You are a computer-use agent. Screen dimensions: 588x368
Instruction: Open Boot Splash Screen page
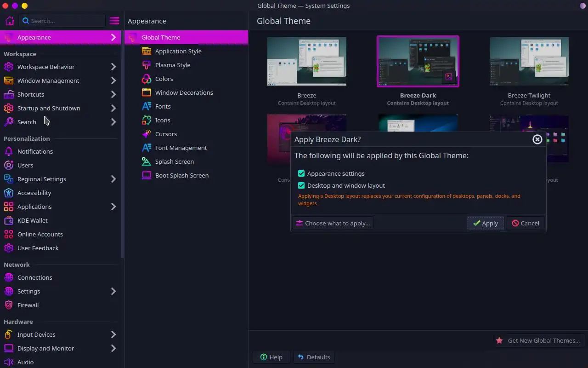click(x=186, y=175)
